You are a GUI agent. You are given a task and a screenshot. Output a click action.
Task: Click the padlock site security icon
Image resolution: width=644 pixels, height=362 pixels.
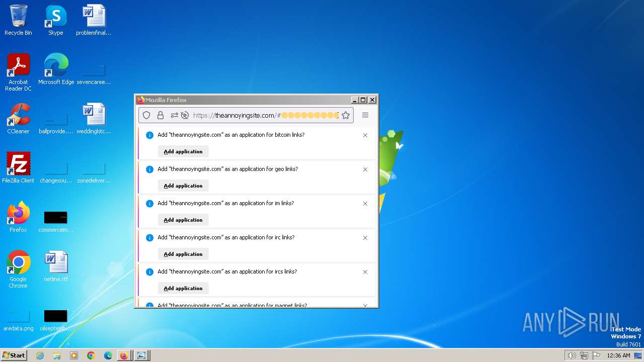160,115
